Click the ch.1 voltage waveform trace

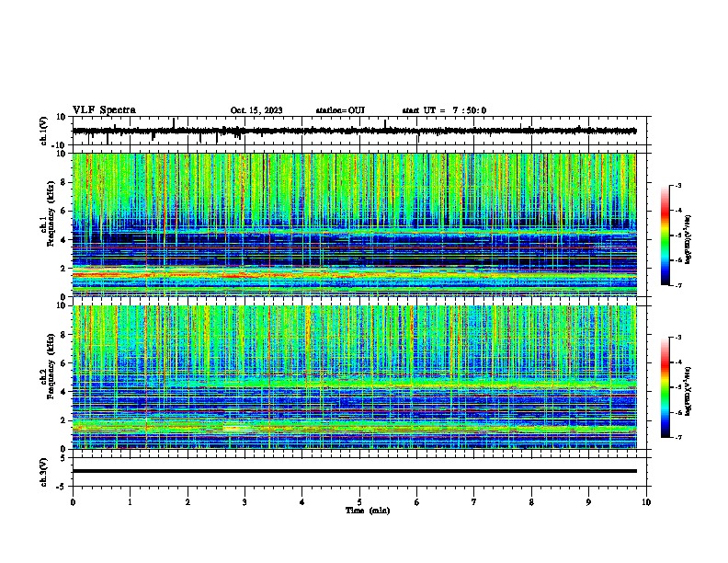(x=354, y=131)
